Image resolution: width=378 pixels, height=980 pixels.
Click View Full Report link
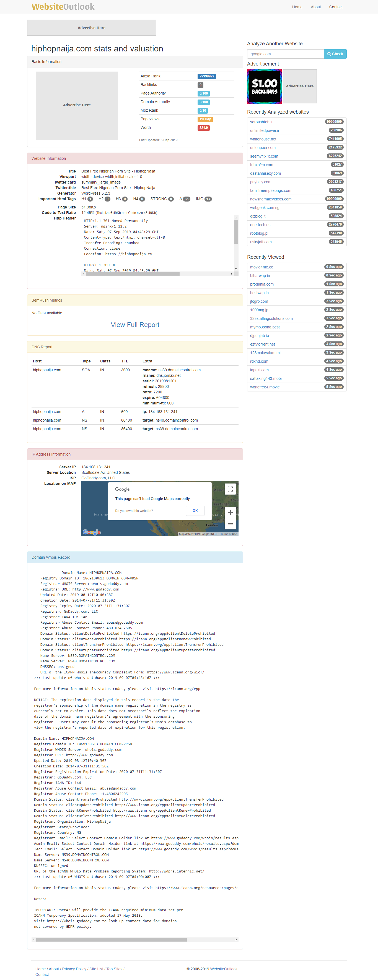pyautogui.click(x=135, y=325)
